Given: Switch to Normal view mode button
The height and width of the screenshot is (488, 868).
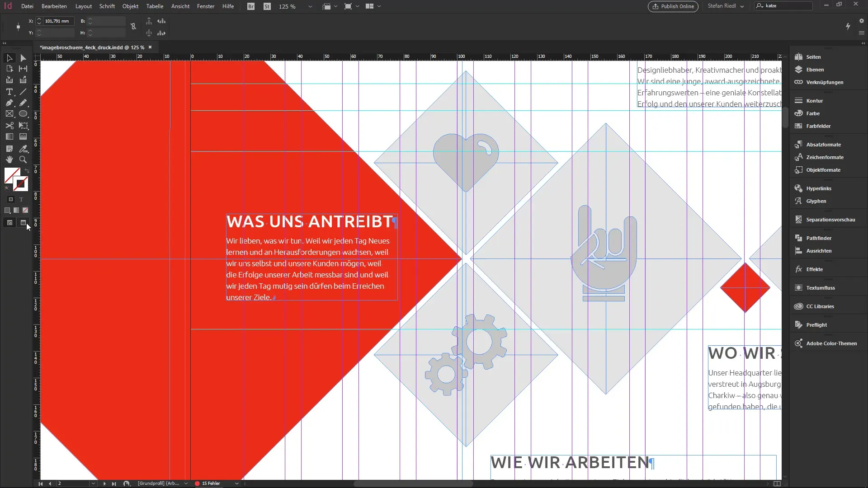Looking at the screenshot, I should [9, 223].
